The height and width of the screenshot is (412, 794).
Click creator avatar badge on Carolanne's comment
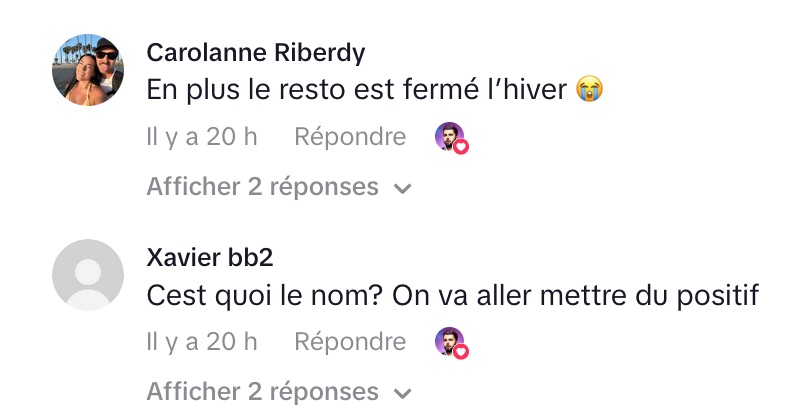pyautogui.click(x=449, y=136)
